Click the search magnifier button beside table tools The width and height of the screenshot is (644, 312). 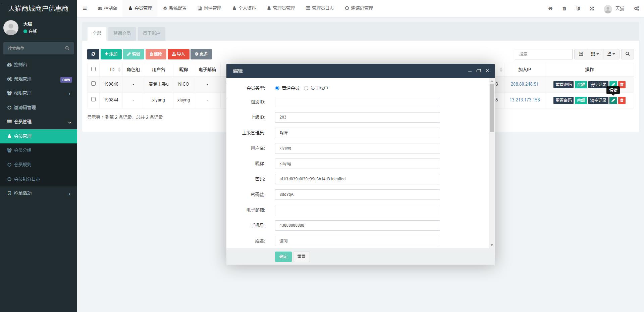627,54
